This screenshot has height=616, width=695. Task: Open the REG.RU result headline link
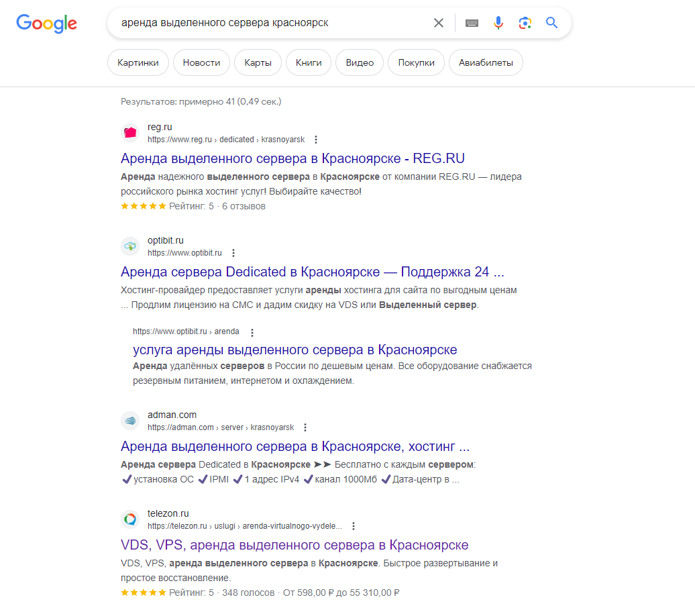292,158
